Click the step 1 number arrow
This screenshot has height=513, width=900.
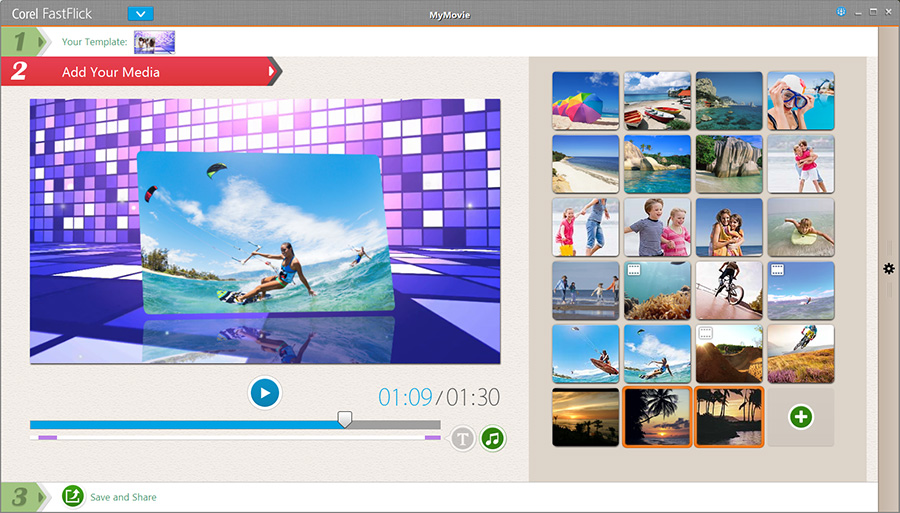[24, 42]
